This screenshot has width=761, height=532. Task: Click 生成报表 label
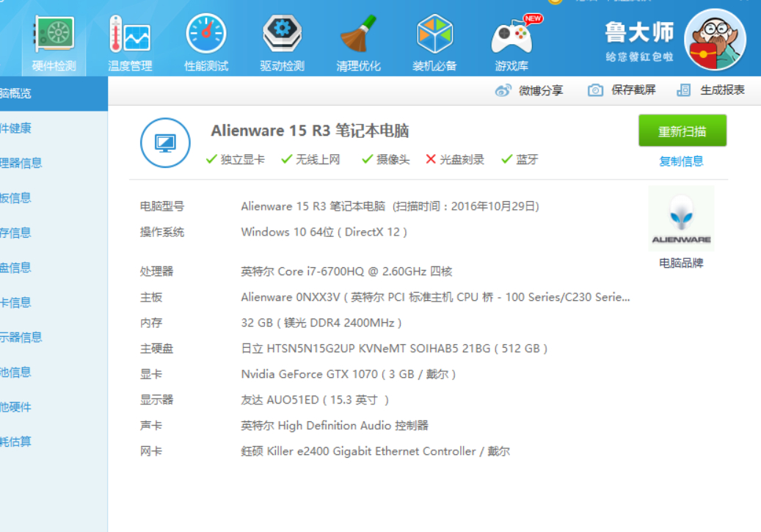722,90
